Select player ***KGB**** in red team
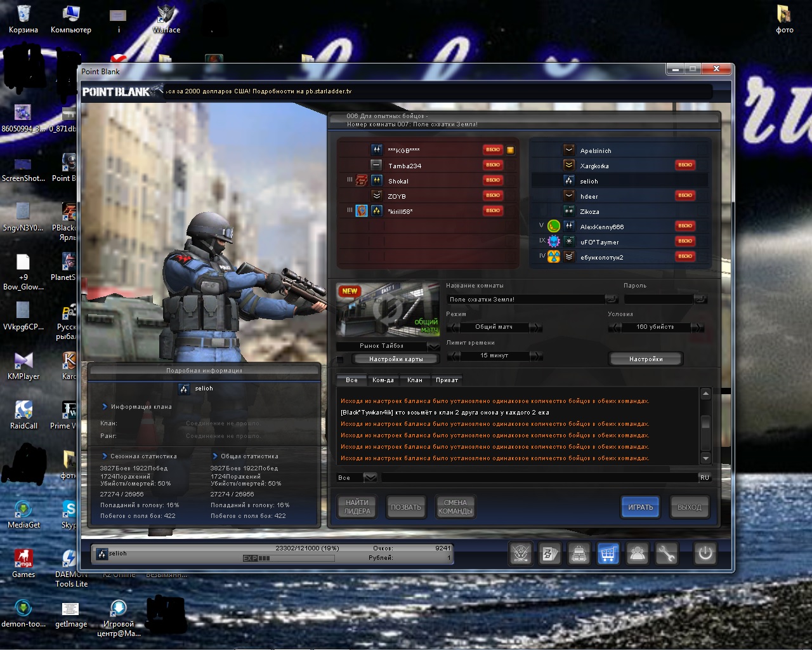Screen dimensions: 812x650 click(427, 150)
